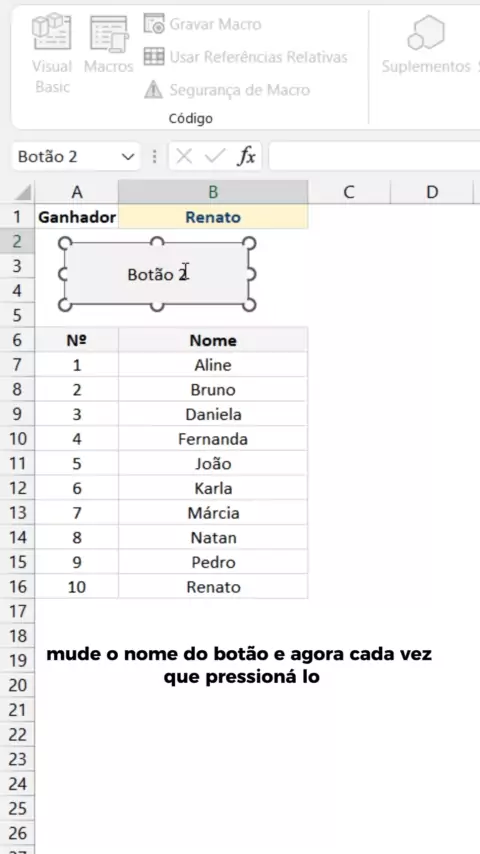Start Gravar Macro recording

(x=203, y=25)
